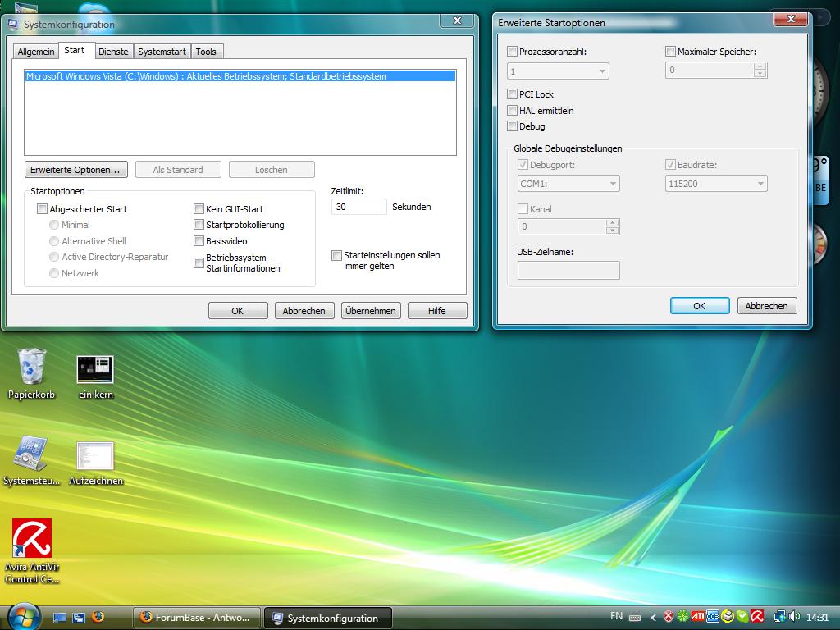Select Systemsteuerung desktop shortcut
Screen dimensions: 840x630
tap(31, 461)
